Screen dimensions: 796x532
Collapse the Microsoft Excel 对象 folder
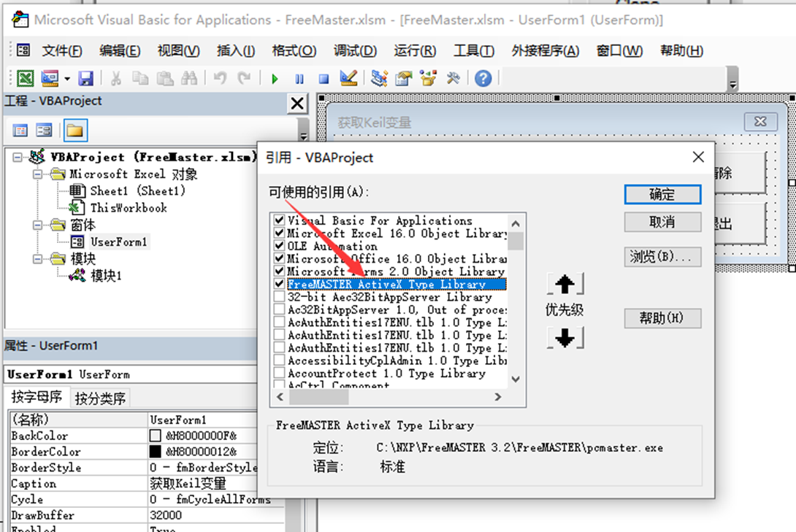click(x=37, y=174)
